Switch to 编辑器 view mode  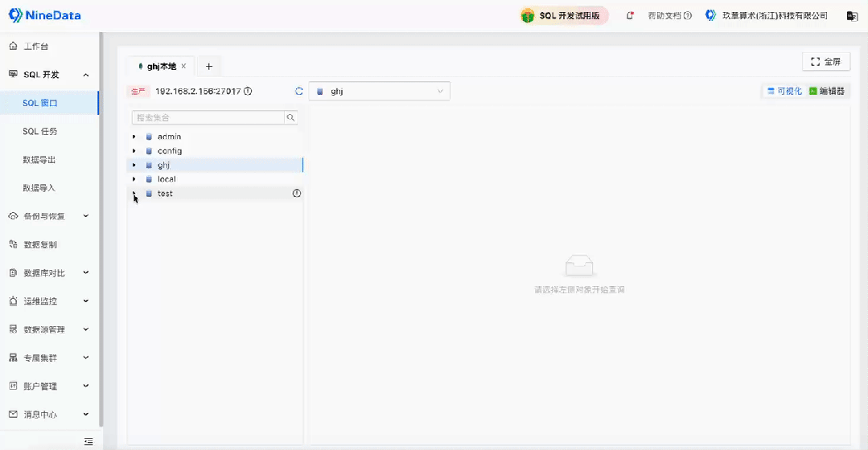[x=827, y=92]
